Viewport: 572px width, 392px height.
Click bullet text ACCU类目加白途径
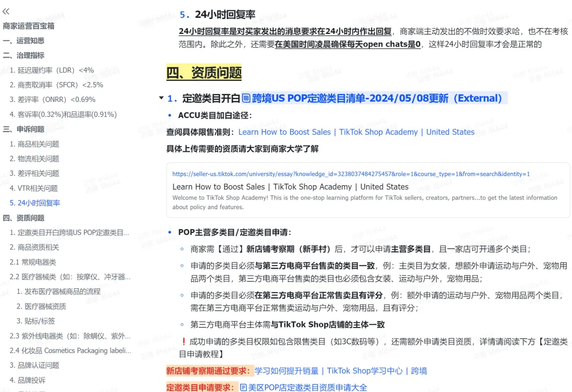pyautogui.click(x=215, y=115)
